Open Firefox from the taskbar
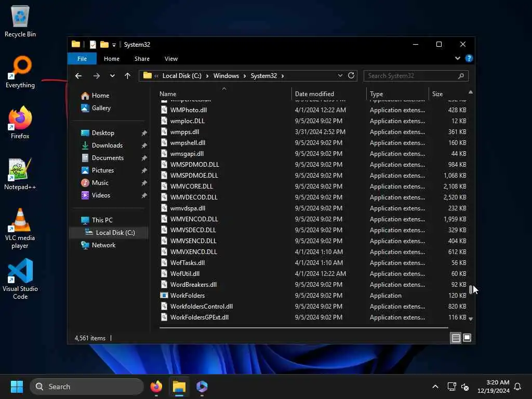The width and height of the screenshot is (532, 399). click(156, 387)
